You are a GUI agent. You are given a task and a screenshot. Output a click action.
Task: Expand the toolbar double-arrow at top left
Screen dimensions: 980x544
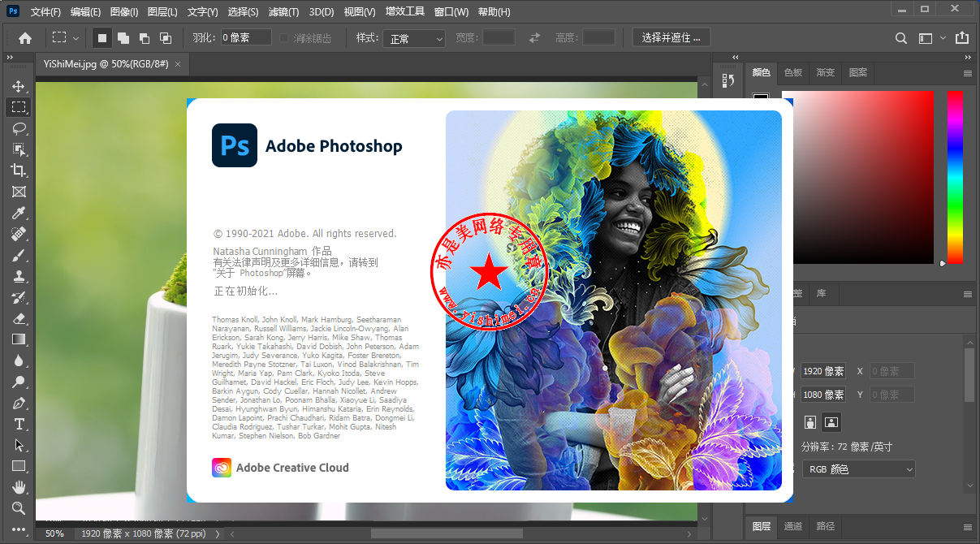10,58
